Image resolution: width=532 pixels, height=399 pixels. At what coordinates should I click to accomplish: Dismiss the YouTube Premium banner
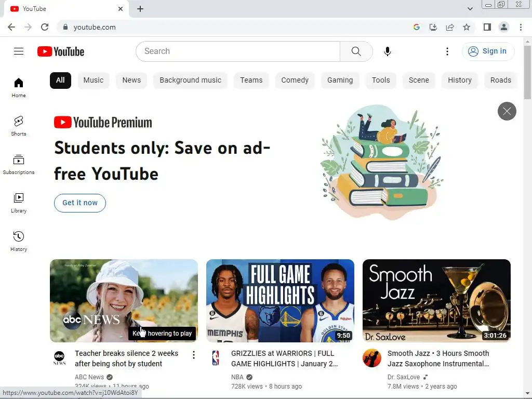click(x=507, y=111)
